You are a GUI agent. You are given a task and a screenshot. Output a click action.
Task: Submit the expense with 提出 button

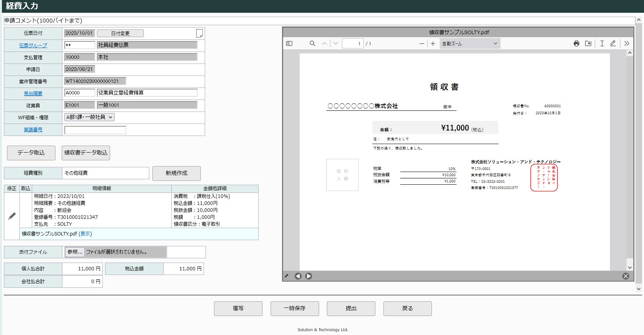351,308
